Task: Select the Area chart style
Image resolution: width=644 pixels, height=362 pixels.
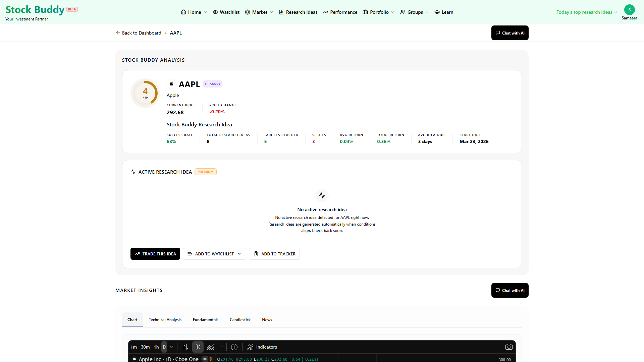Action: pyautogui.click(x=211, y=347)
